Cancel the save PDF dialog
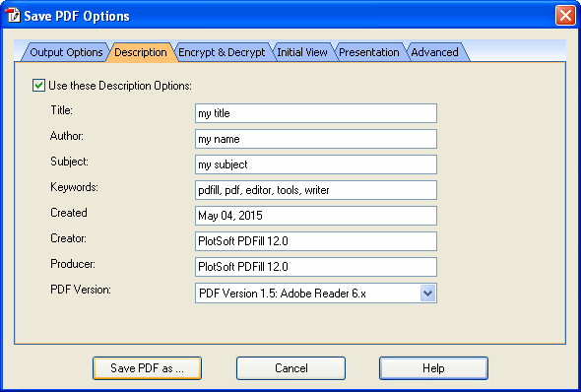 290,368
